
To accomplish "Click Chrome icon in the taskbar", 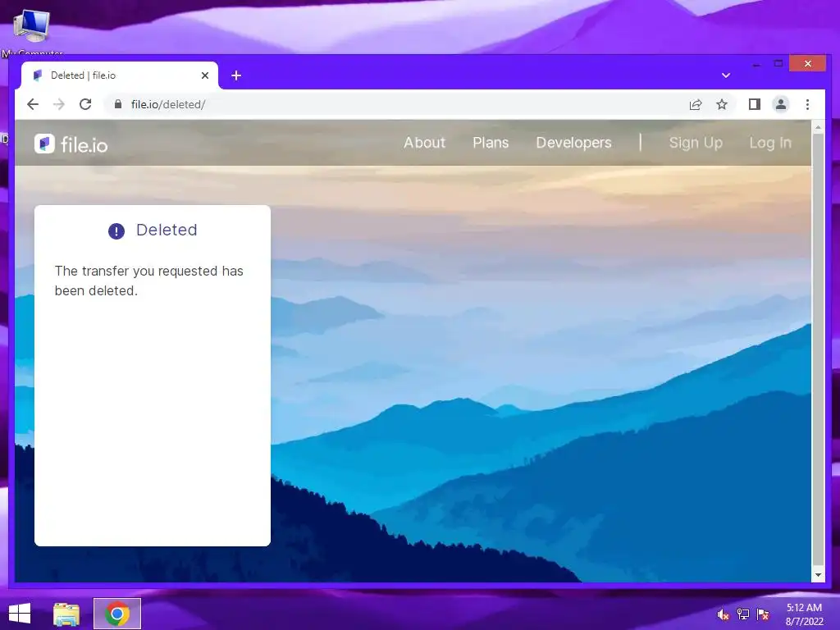I will [x=117, y=614].
